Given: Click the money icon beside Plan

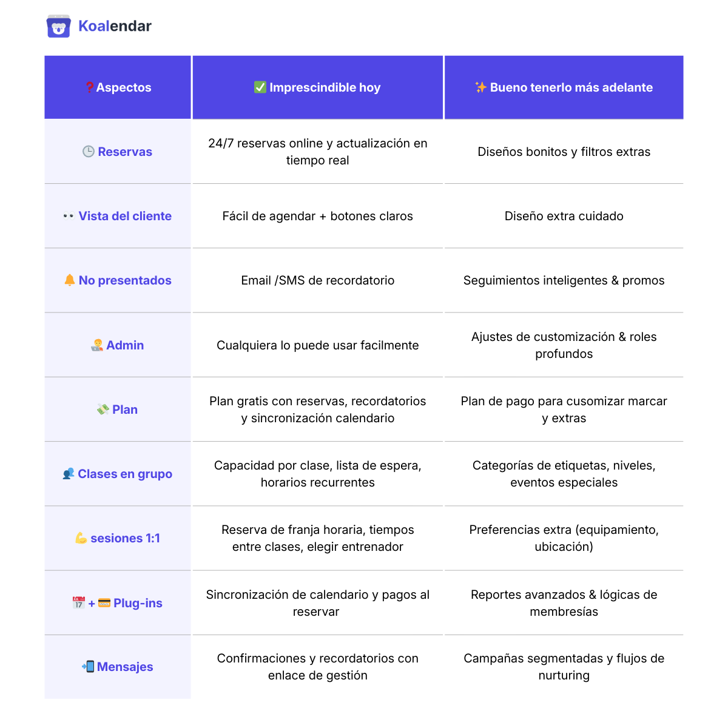Looking at the screenshot, I should (x=103, y=409).
